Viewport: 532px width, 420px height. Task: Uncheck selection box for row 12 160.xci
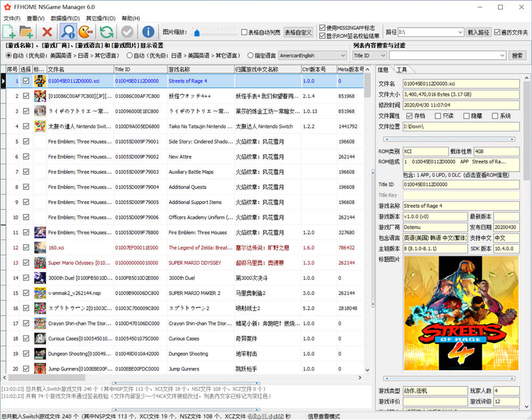point(26,247)
